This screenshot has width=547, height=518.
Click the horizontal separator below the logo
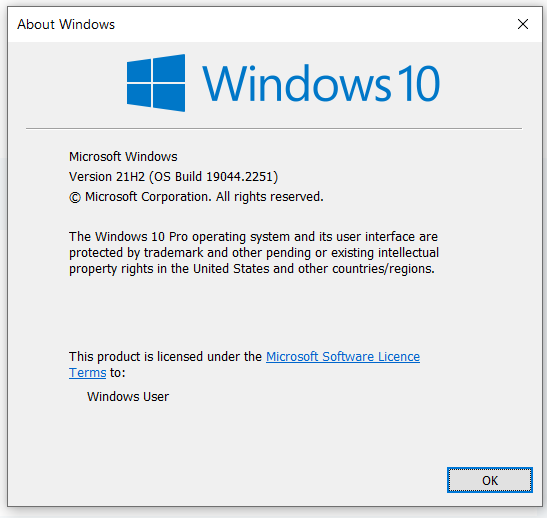pyautogui.click(x=274, y=129)
